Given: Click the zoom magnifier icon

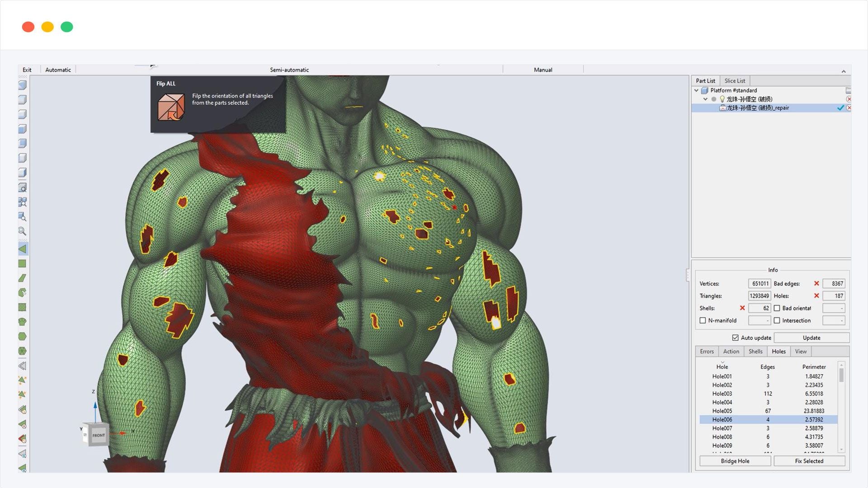Looking at the screenshot, I should click(x=22, y=231).
